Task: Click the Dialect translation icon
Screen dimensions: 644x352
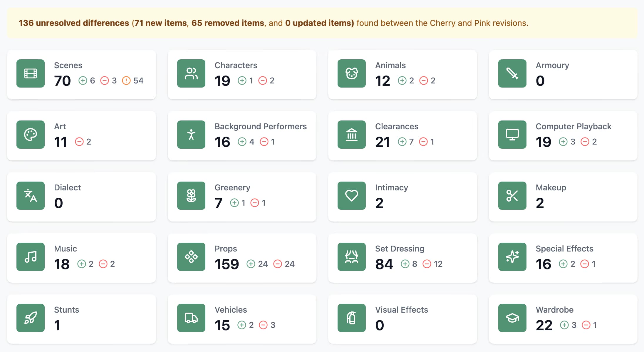Action: [x=31, y=196]
